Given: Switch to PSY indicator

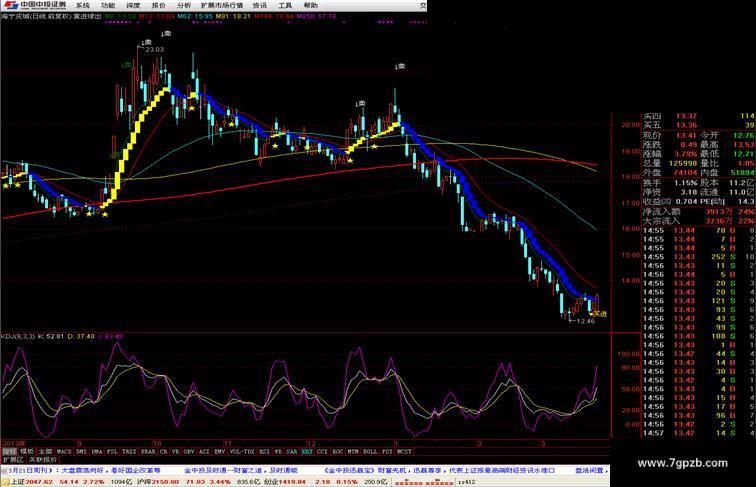Looking at the screenshot, I should click(387, 452).
